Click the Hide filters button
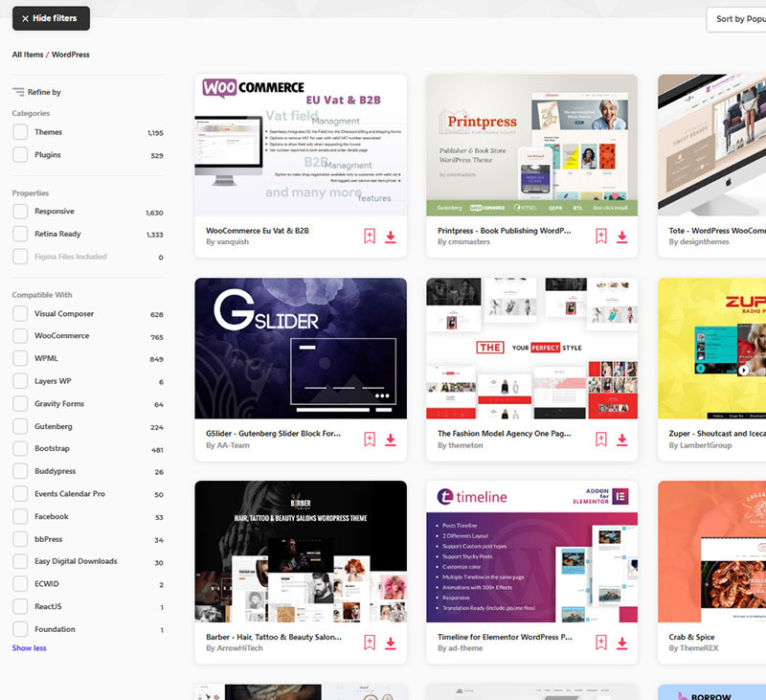 [x=52, y=18]
